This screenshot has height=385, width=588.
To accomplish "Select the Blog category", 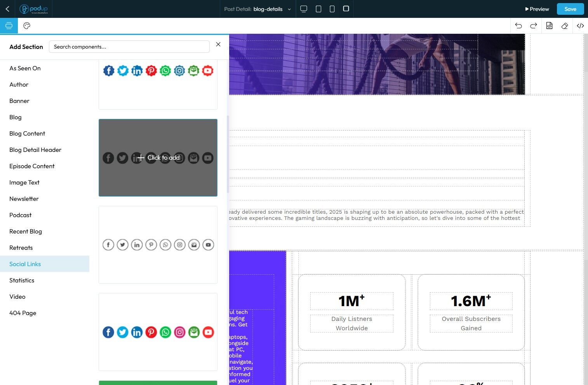I will [x=45, y=117].
